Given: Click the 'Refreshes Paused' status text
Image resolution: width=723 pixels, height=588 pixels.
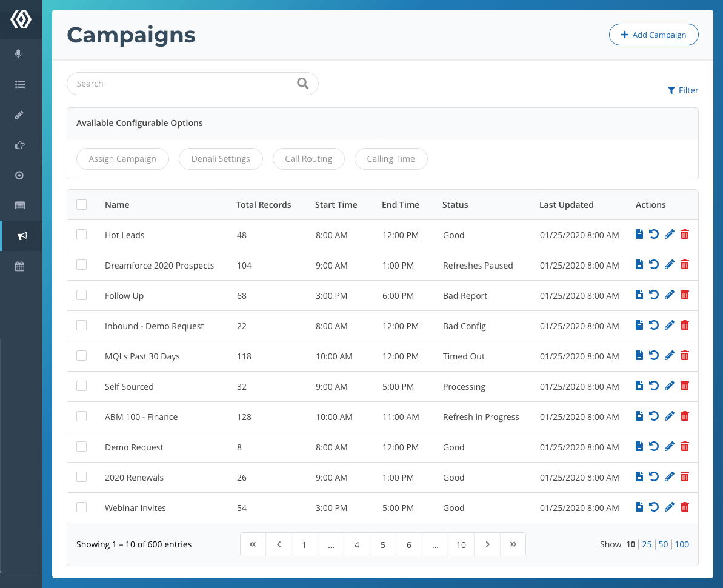Looking at the screenshot, I should tap(478, 265).
